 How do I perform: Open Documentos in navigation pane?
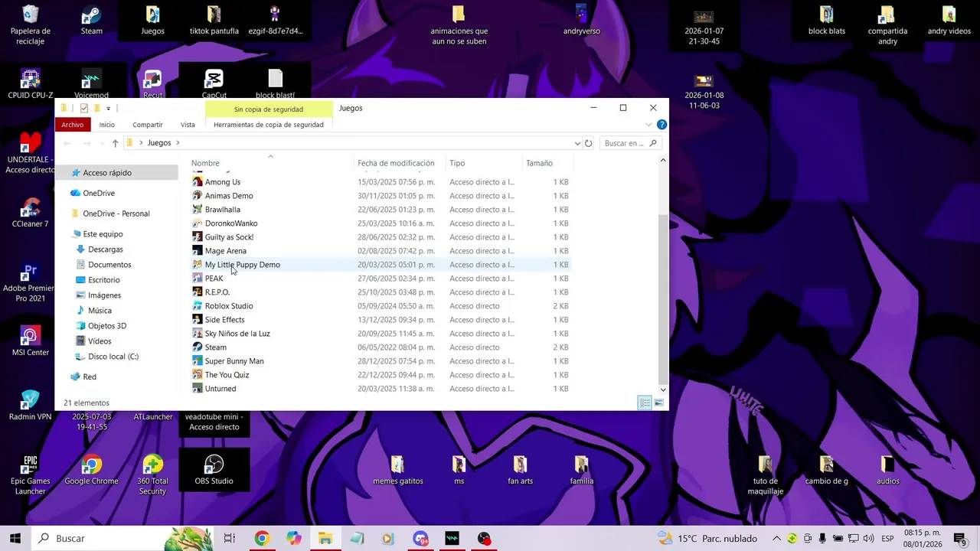click(x=109, y=265)
